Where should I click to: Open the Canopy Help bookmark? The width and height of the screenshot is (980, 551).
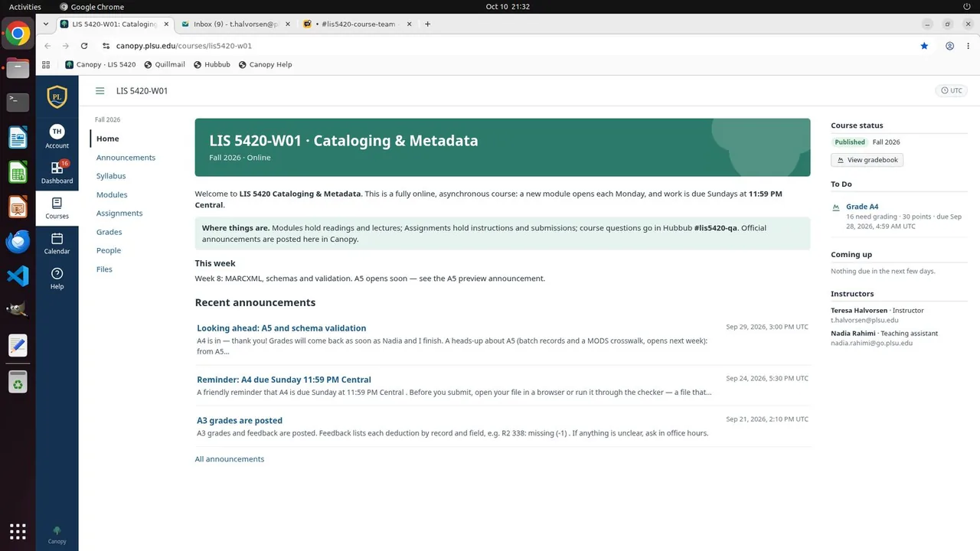265,64
